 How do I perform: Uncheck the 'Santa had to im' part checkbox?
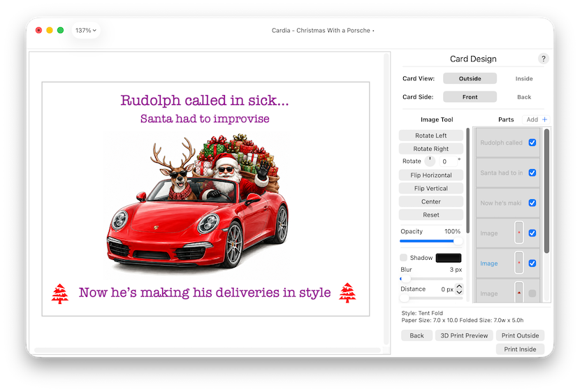tap(532, 173)
